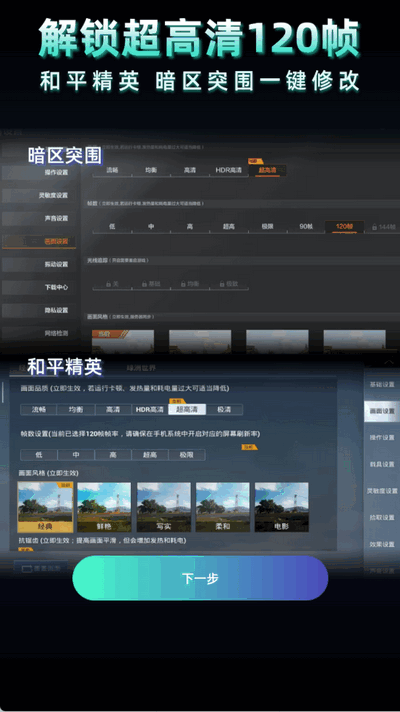Set 和平精英 frame rate to 超高
400x712 pixels.
point(150,455)
